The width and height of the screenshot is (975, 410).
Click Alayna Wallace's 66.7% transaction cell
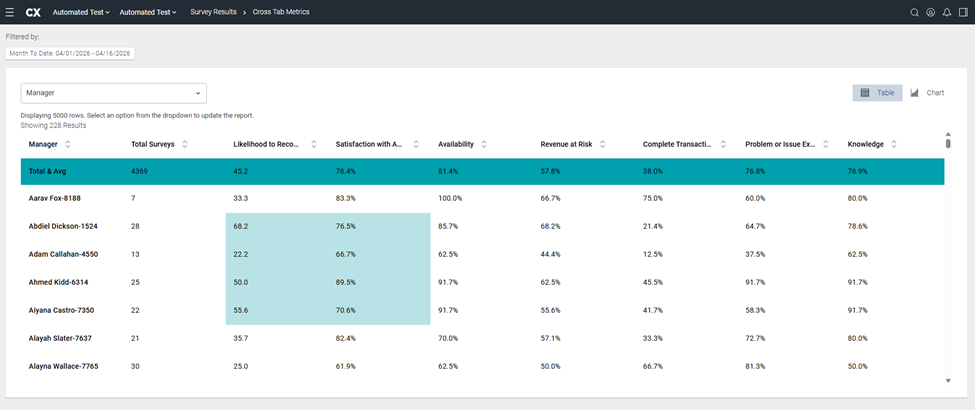(x=653, y=366)
